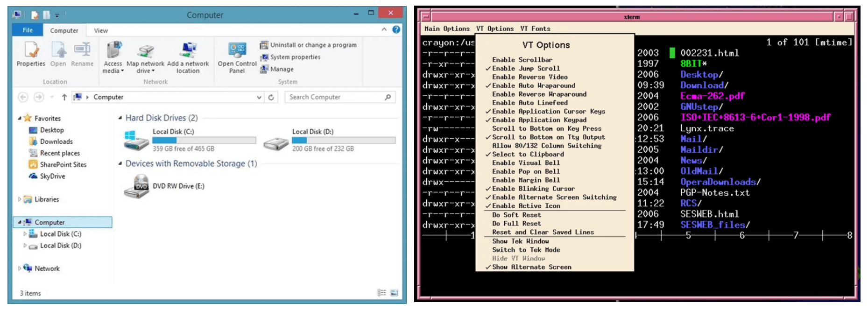
Task: Select the DVD RW Drive (E:) icon
Action: [136, 186]
